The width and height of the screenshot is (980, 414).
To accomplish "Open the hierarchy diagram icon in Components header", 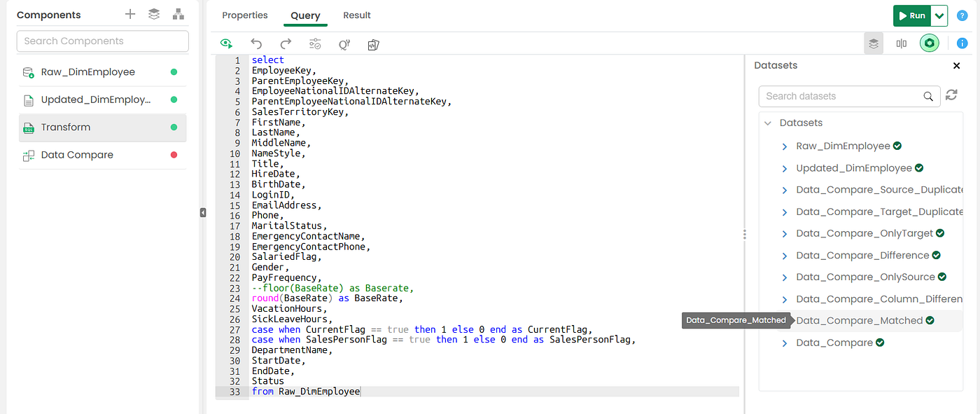I will tap(178, 14).
